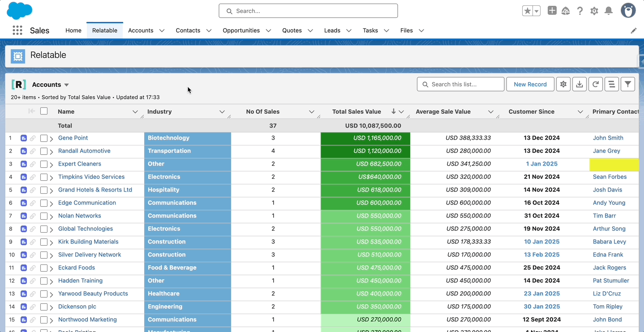Click the record icon in the Gene Point row
This screenshot has height=332, width=644.
24,138
